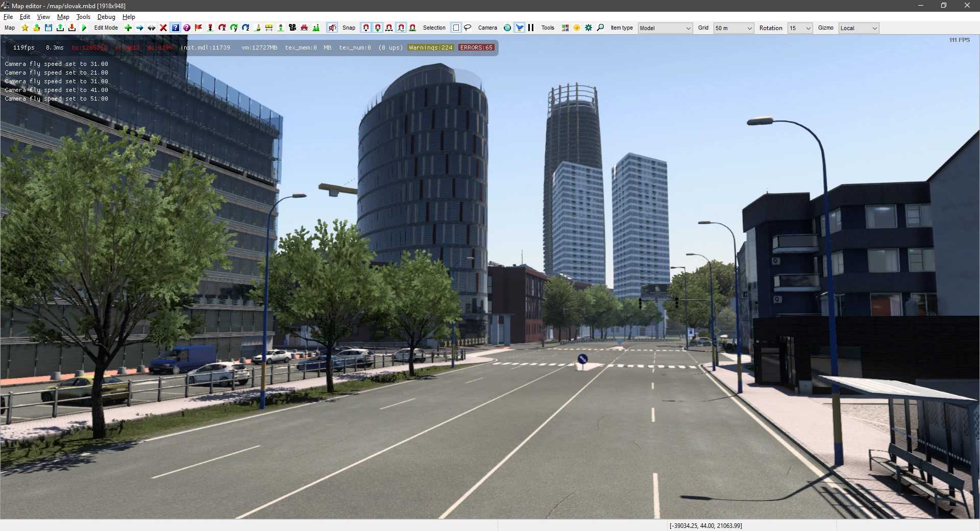Click the yellow Warnings:224 indicator
Viewport: 980px width, 531px height.
pyautogui.click(x=430, y=47)
